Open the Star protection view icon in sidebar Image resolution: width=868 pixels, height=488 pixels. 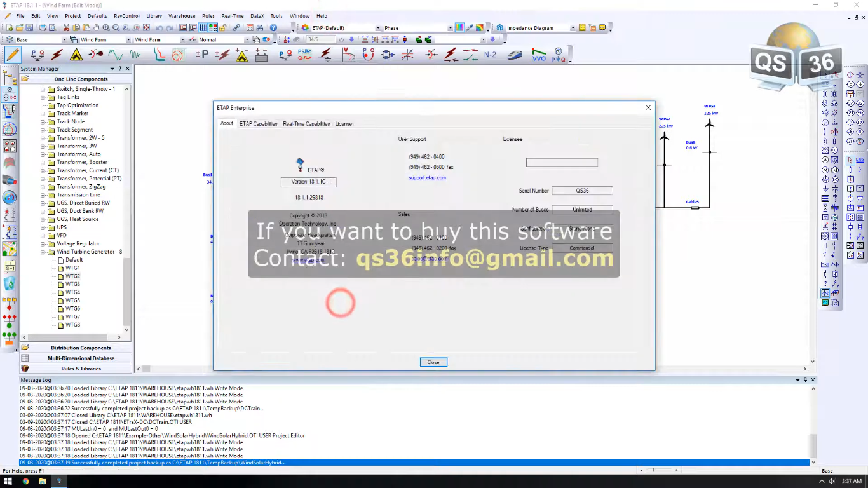pos(10,111)
